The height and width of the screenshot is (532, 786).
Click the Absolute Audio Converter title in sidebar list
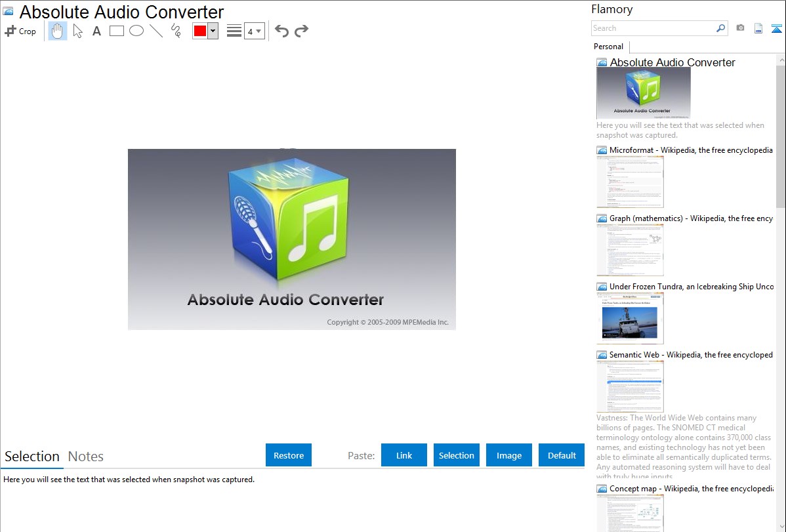pyautogui.click(x=672, y=62)
